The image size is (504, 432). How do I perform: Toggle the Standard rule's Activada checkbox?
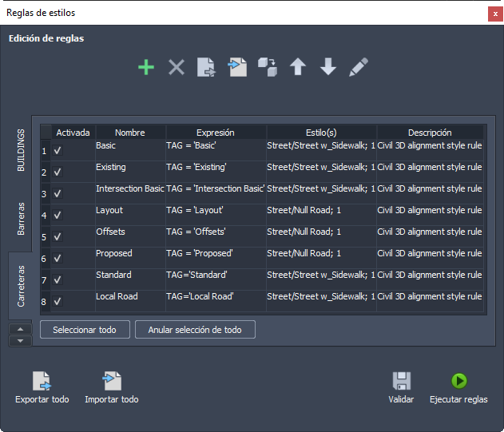tap(58, 279)
